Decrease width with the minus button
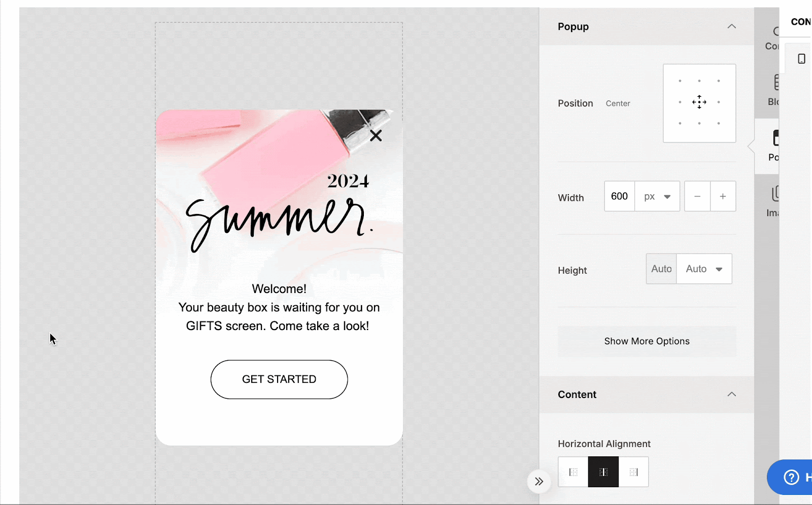The height and width of the screenshot is (505, 812). point(697,196)
